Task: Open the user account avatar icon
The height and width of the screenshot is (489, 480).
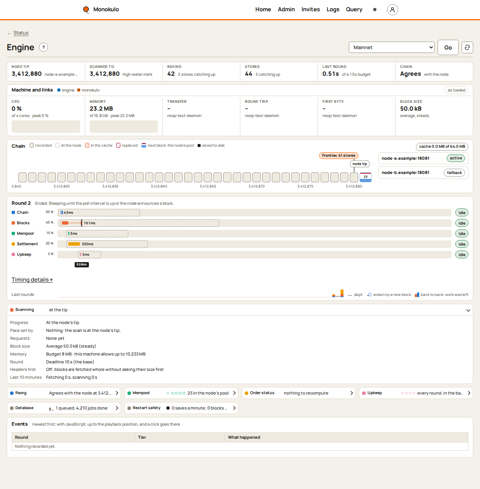Action: point(392,10)
